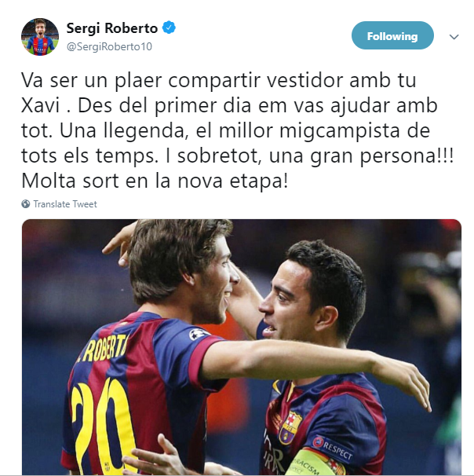This screenshot has width=474, height=476.
Task: Click the blue verified badge icon
Action: click(x=169, y=27)
